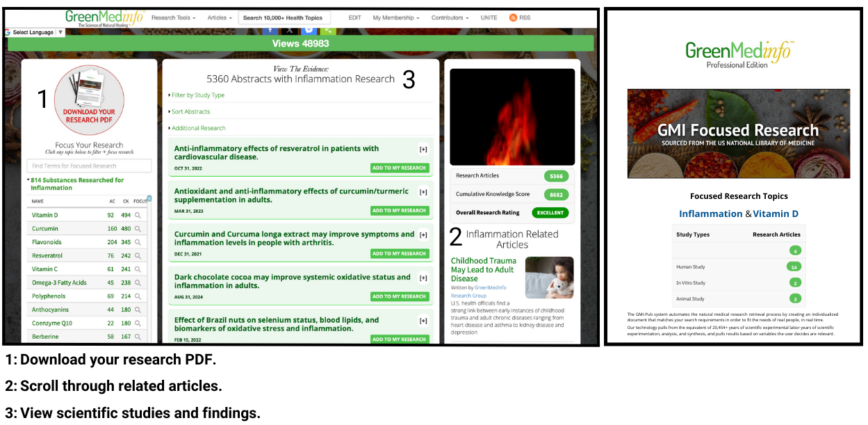The image size is (868, 425).
Task: Open the Articles dropdown menu
Action: (219, 17)
